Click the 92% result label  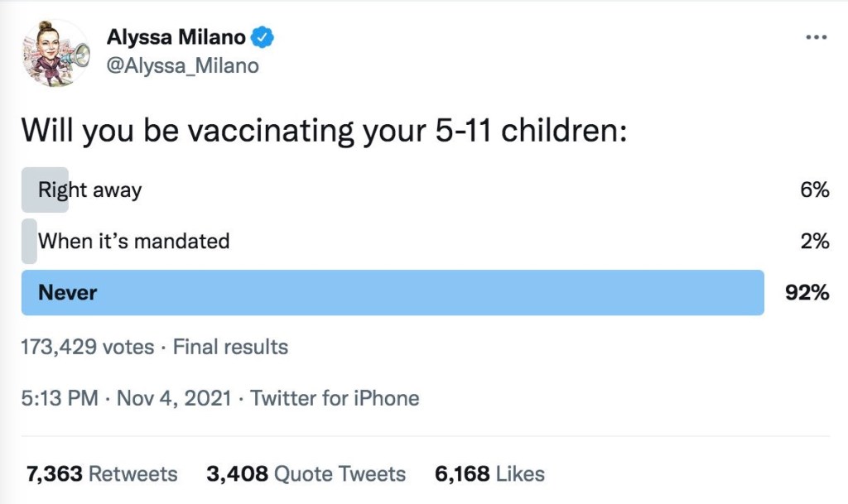[x=807, y=292]
